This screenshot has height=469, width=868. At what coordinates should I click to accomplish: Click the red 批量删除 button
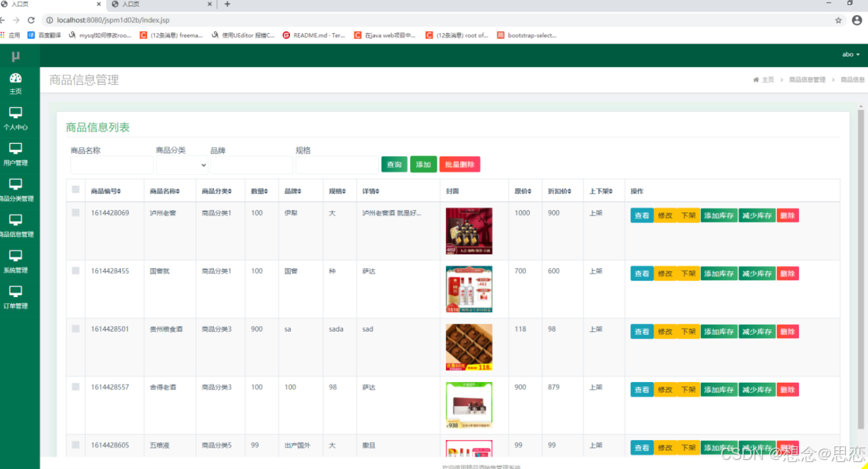(x=460, y=164)
